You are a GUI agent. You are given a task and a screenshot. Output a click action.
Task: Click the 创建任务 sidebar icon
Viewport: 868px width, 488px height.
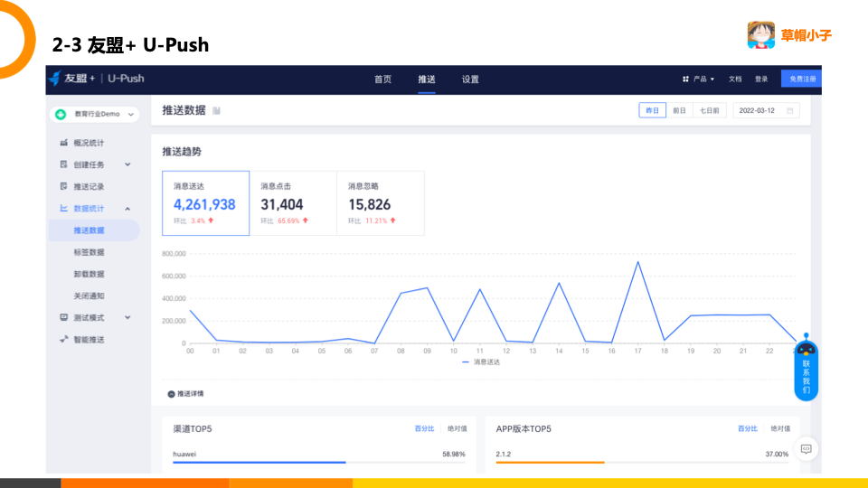(x=63, y=164)
